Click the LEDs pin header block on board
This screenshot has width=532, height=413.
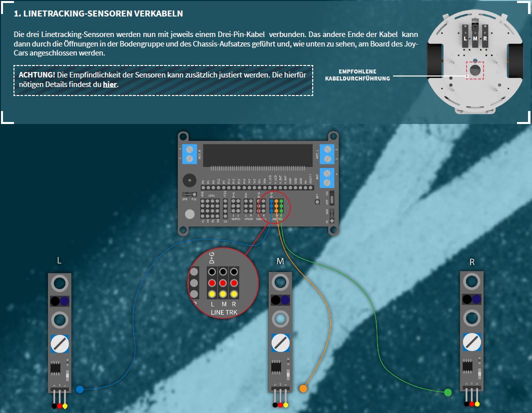210,208
